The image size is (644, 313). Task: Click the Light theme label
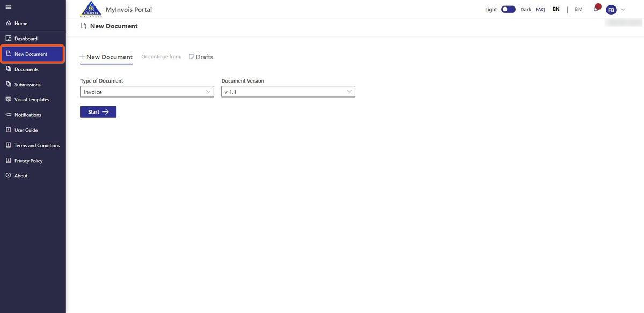[x=491, y=9]
